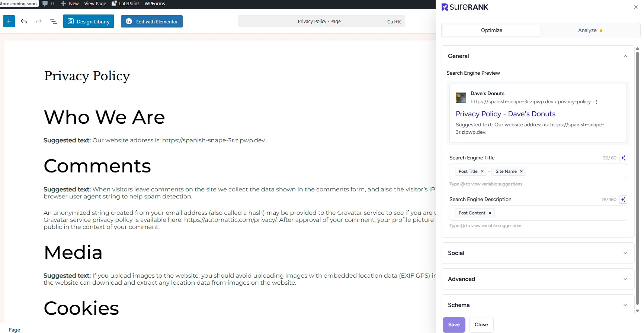Image resolution: width=644 pixels, height=333 pixels.
Task: Select the Optimize tab
Action: (491, 30)
